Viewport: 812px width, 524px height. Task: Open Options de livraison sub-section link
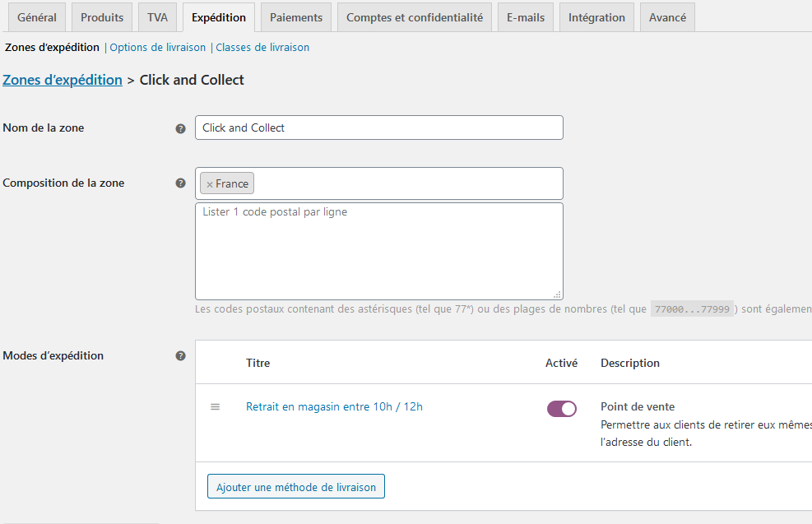(x=158, y=48)
